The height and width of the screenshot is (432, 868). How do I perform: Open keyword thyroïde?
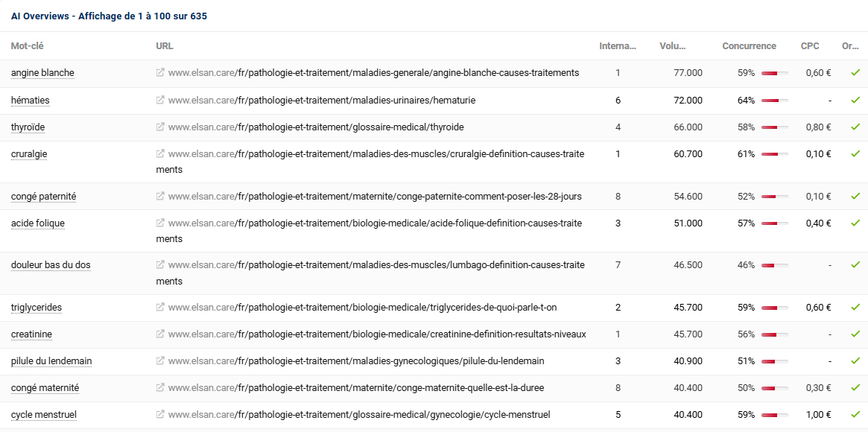pyautogui.click(x=28, y=127)
